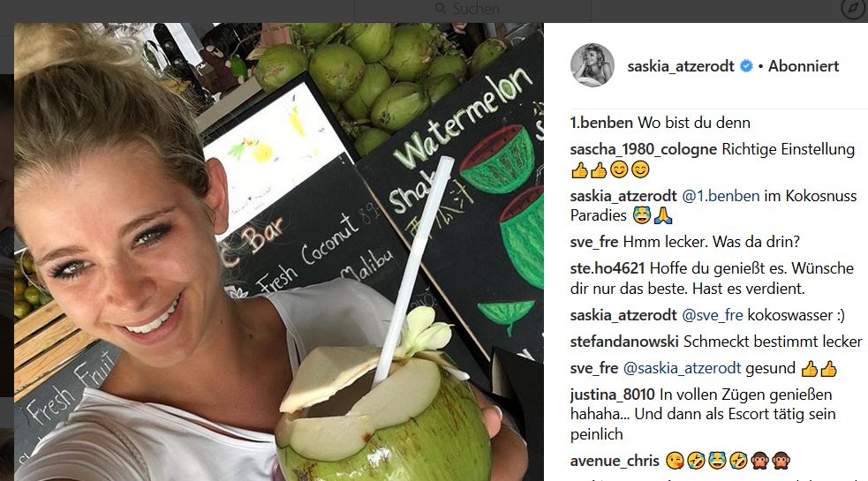The height and width of the screenshot is (481, 868).
Task: Toggle the Abonniert follow status
Action: tap(804, 66)
